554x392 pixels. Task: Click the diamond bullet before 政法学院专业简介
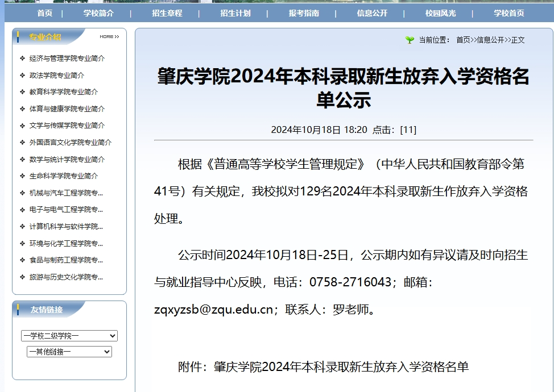(x=23, y=75)
